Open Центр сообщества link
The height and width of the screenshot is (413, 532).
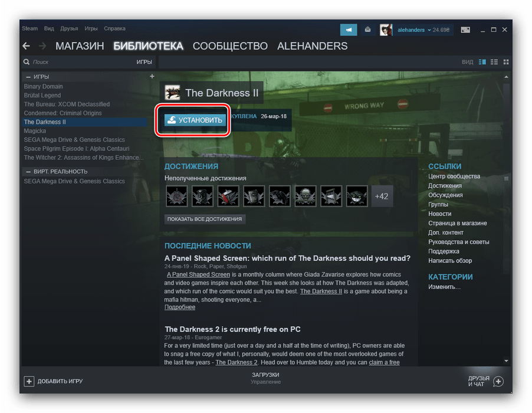[x=454, y=176]
